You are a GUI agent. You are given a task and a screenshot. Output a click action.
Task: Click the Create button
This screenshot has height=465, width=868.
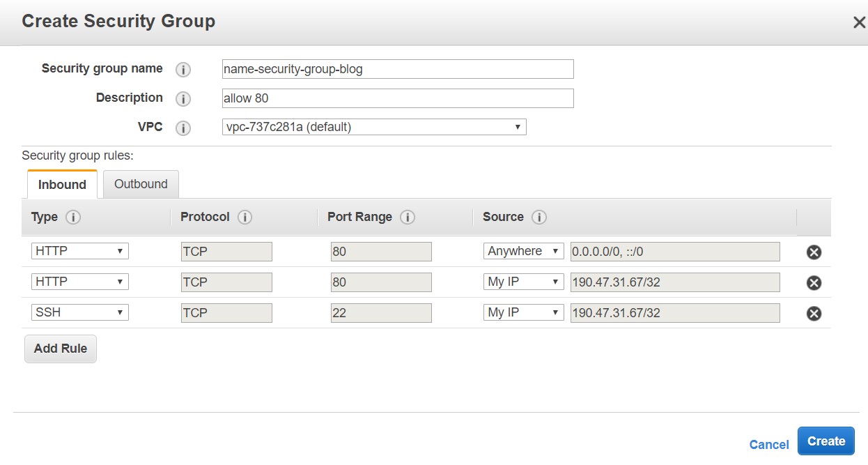(x=826, y=441)
